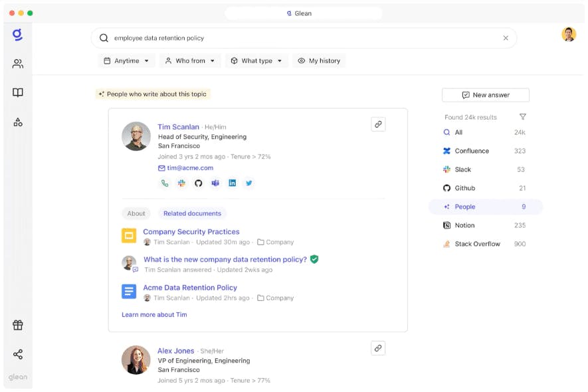Open the People directory sidebar icon
The width and height of the screenshot is (588, 392).
point(18,64)
